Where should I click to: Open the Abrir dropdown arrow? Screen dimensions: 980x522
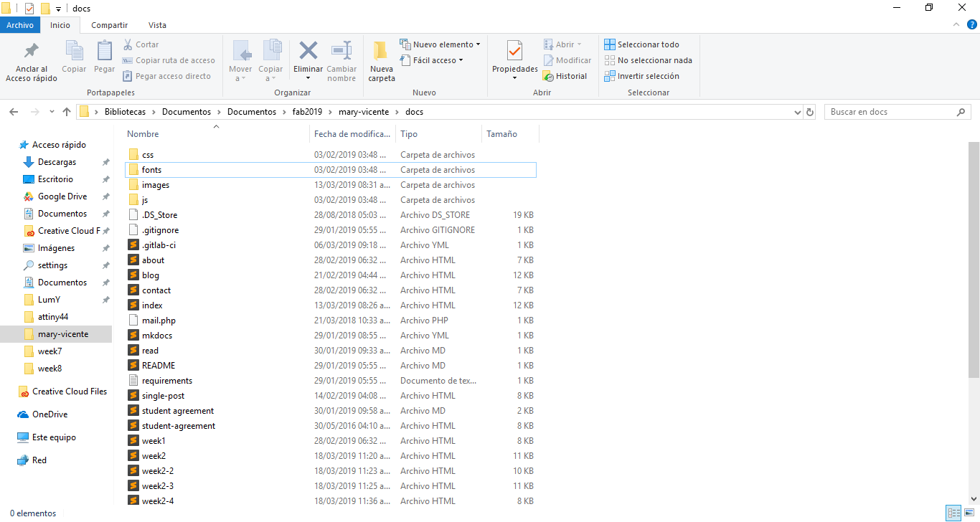579,44
